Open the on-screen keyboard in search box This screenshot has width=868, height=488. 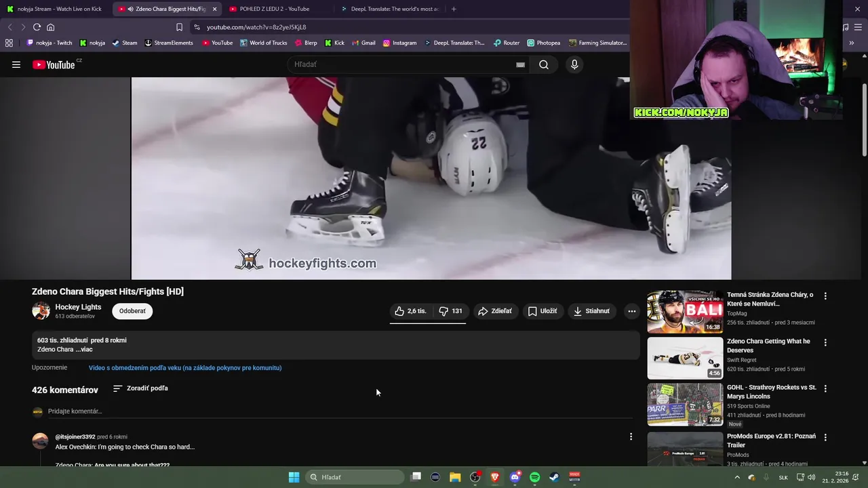click(x=520, y=64)
